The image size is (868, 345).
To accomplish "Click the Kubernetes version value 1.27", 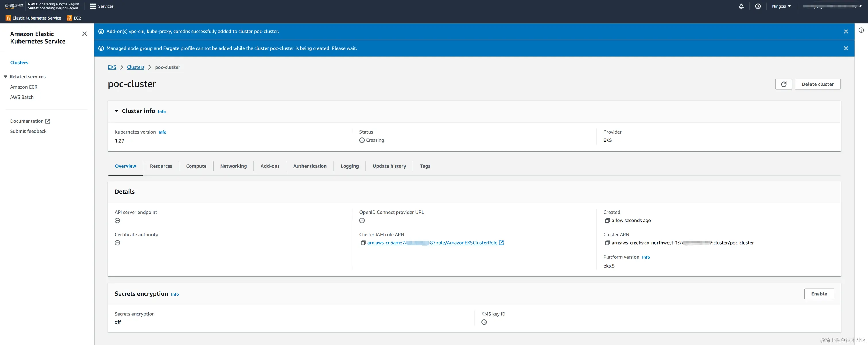I will [119, 141].
